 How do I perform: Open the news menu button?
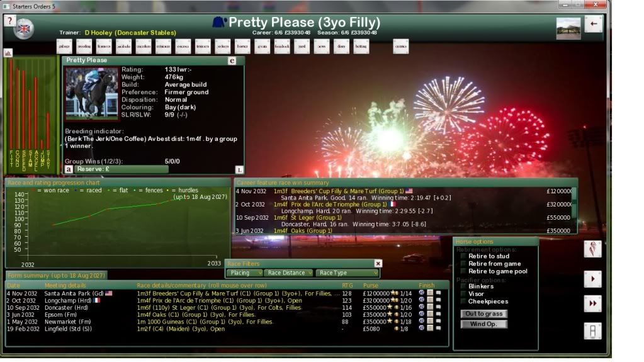322,47
